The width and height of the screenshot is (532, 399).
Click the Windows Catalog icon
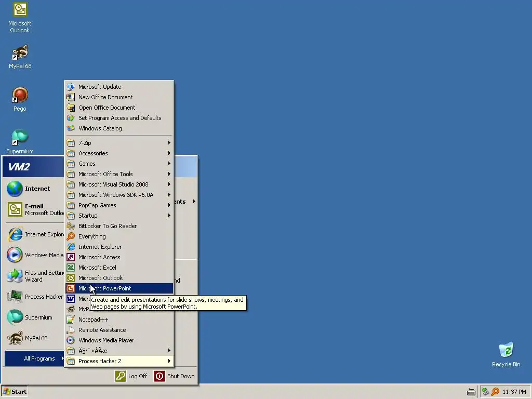tap(71, 128)
